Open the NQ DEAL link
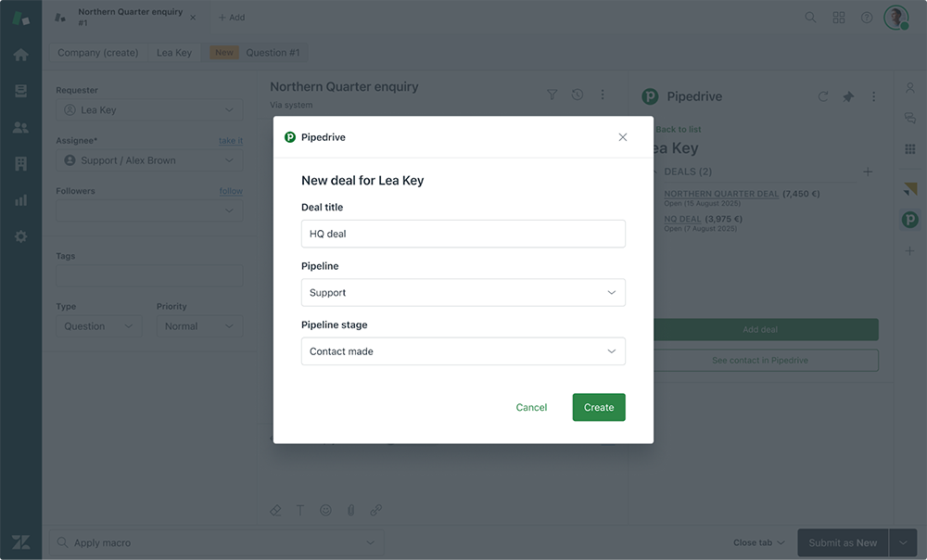Image resolution: width=927 pixels, height=560 pixels. [x=682, y=219]
